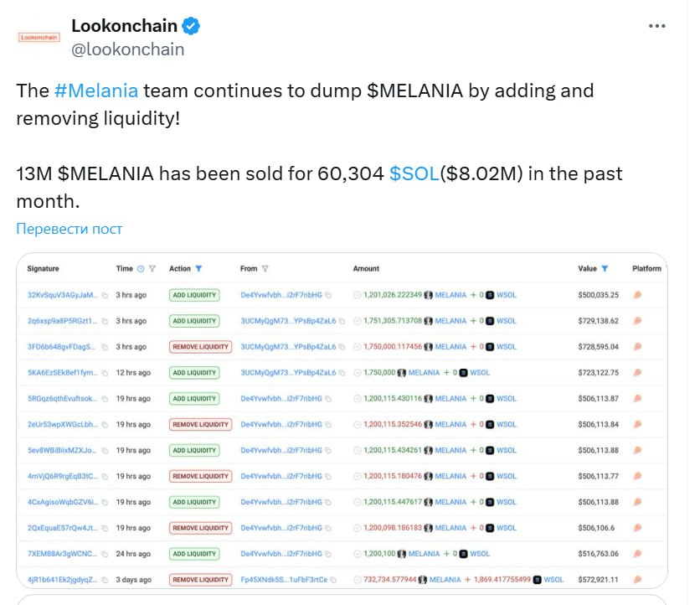Viewport: 700px width, 605px height.
Task: Toggle the Time column clock format icon
Action: 140,269
